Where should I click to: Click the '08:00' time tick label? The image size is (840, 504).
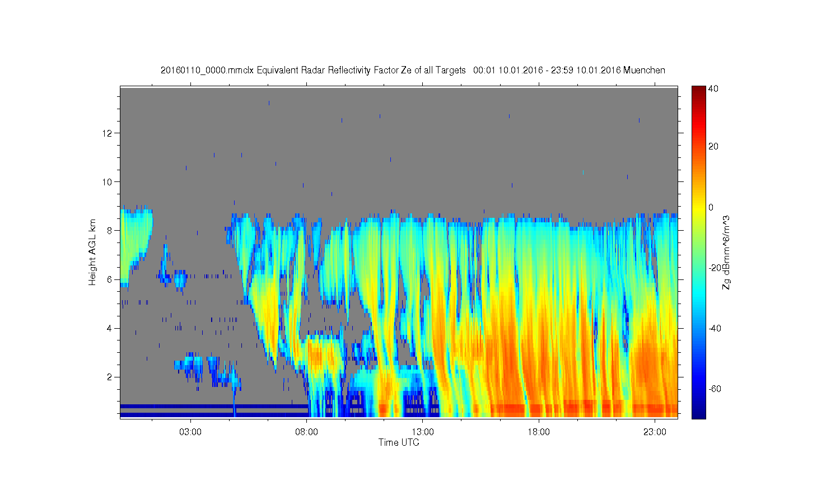(x=307, y=432)
